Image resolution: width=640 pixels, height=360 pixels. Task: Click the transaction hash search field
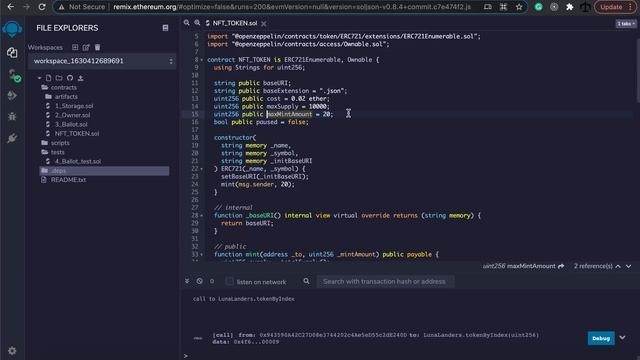[x=385, y=281]
